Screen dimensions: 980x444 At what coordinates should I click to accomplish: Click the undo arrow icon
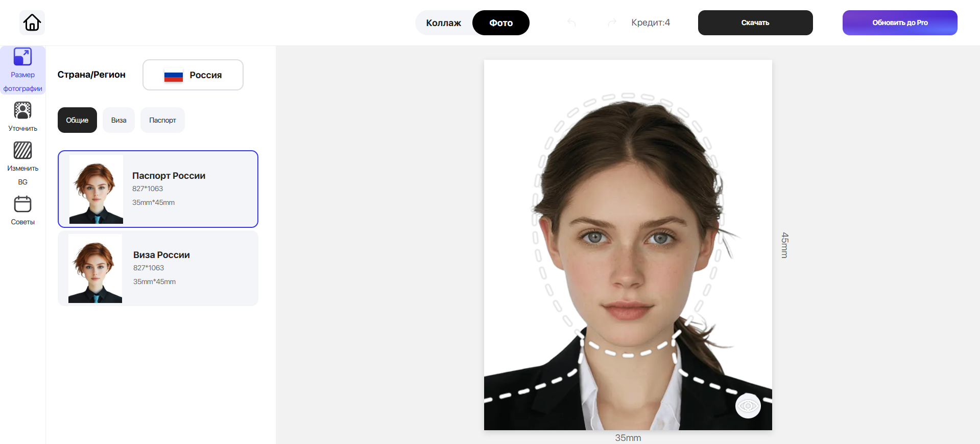[571, 22]
